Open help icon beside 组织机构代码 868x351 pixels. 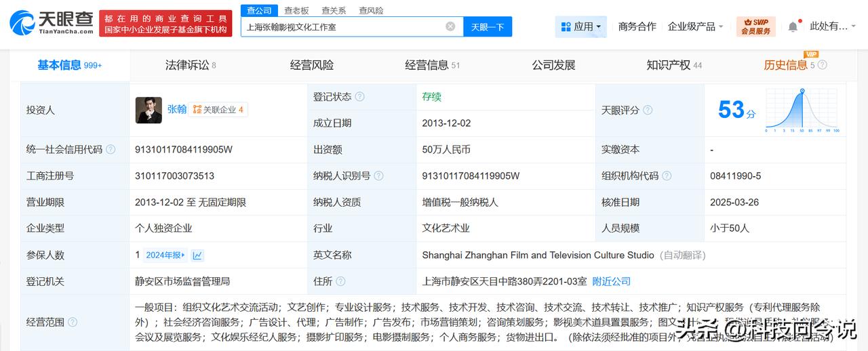click(667, 175)
